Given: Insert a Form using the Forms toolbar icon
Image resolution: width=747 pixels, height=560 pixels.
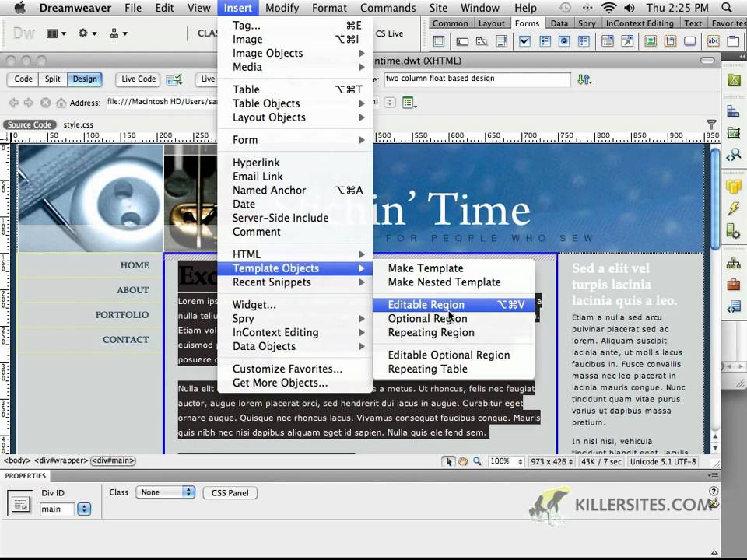Looking at the screenshot, I should (x=438, y=41).
